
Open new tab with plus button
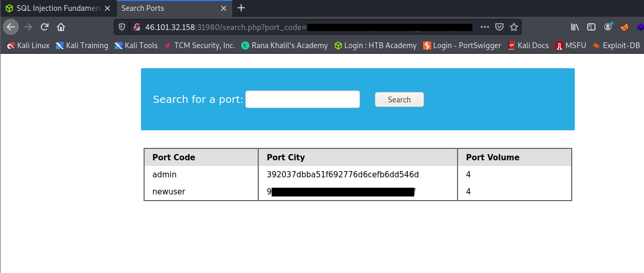pyautogui.click(x=241, y=8)
